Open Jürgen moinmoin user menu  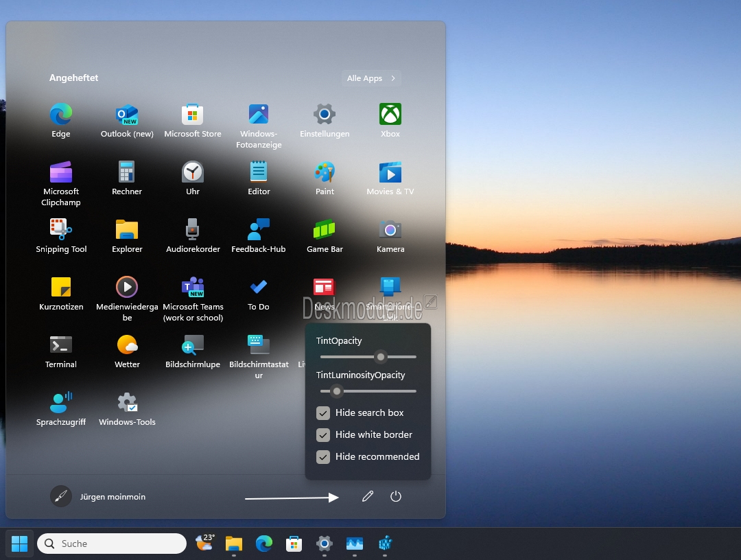(x=98, y=496)
